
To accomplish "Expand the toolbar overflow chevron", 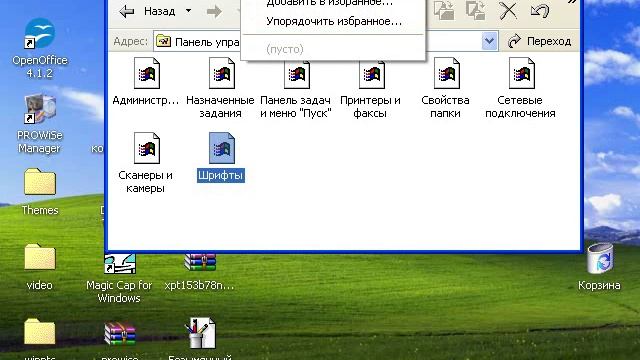I will [x=572, y=2].
